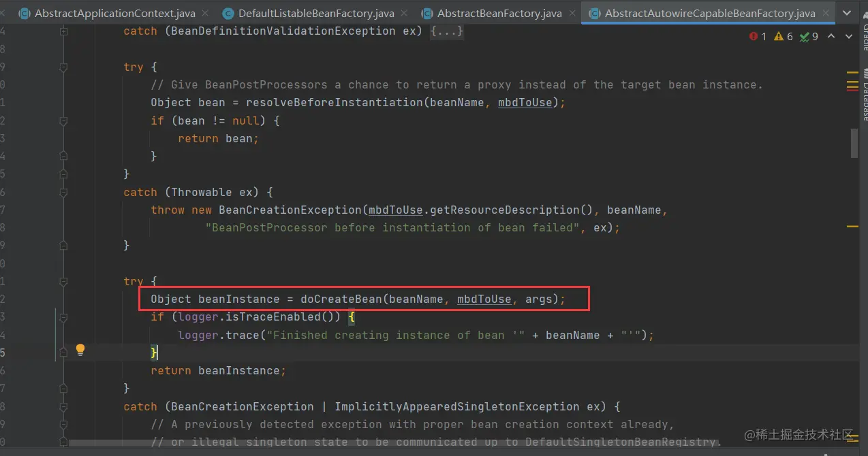
Task: Click 'return beanInstance;' statement
Action: 219,370
